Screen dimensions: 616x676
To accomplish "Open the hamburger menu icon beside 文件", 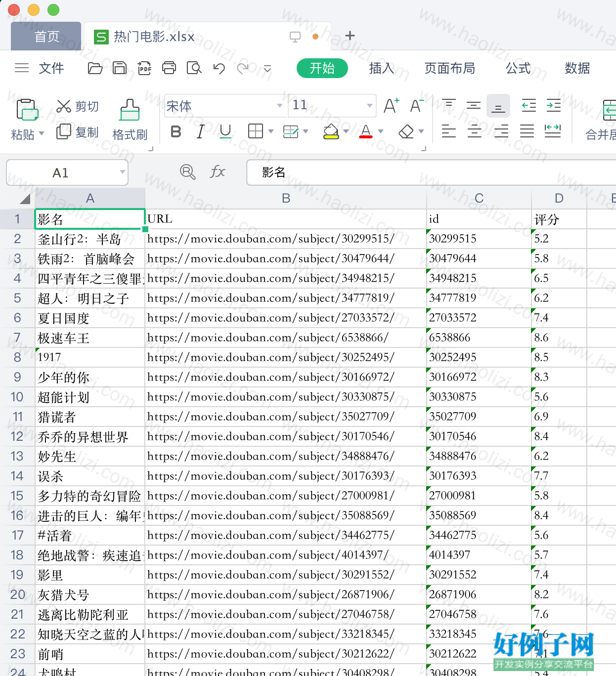I will pos(22,68).
